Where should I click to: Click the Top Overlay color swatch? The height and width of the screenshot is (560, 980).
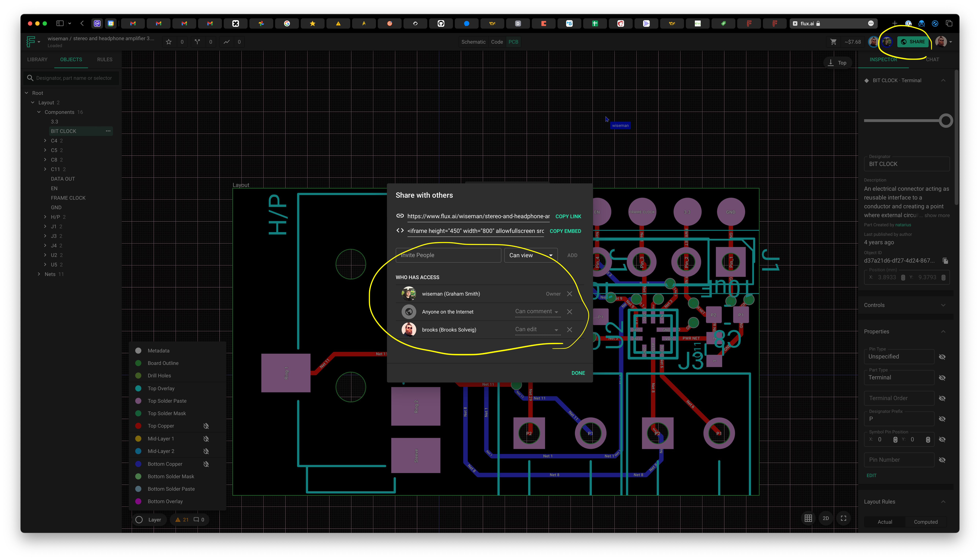138,389
